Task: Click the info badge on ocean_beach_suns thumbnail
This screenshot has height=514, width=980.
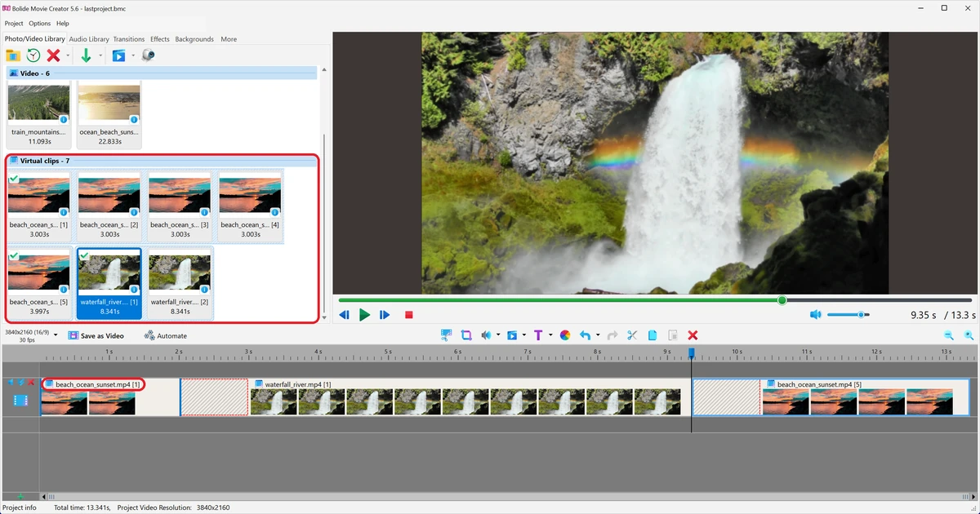Action: (134, 119)
